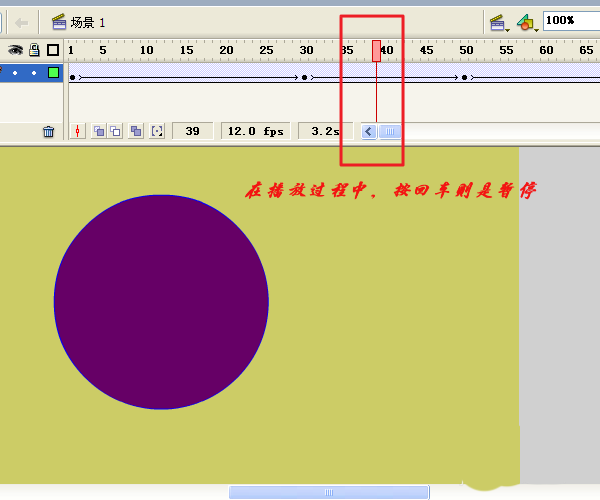Click the stage horizontal scrollbar thumb
This screenshot has height=500, width=600.
coord(329,492)
